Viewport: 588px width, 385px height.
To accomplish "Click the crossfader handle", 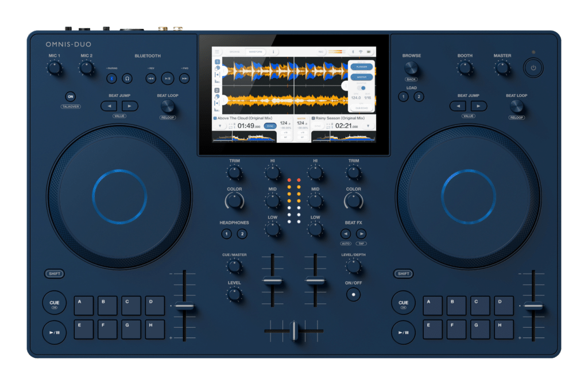I will [x=294, y=331].
